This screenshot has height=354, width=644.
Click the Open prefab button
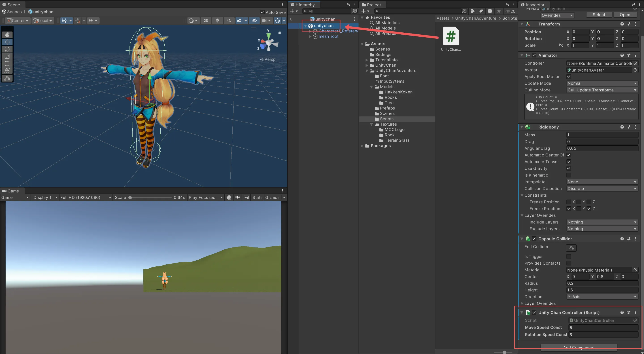pyautogui.click(x=625, y=15)
